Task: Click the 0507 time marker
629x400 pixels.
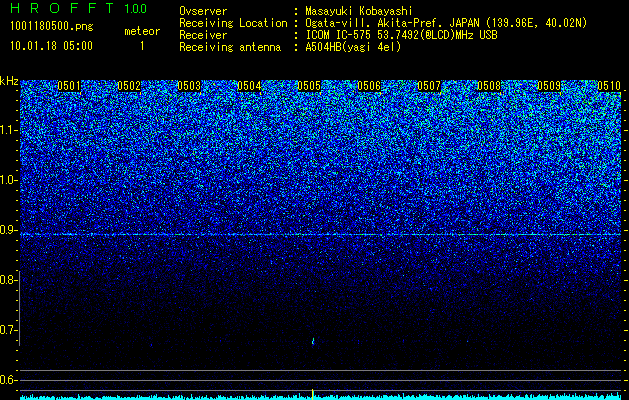Action: pyautogui.click(x=429, y=86)
